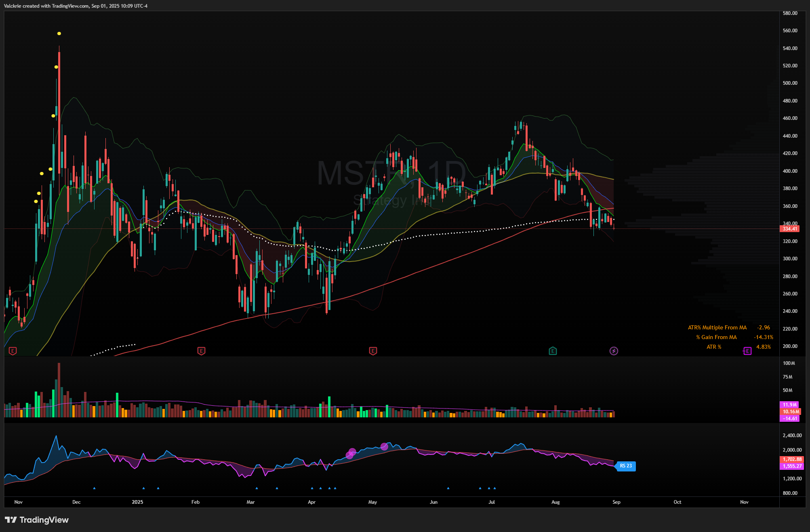Click the blue RS 23 arrow label
Screen dimensions: 810x532
pyautogui.click(x=625, y=466)
